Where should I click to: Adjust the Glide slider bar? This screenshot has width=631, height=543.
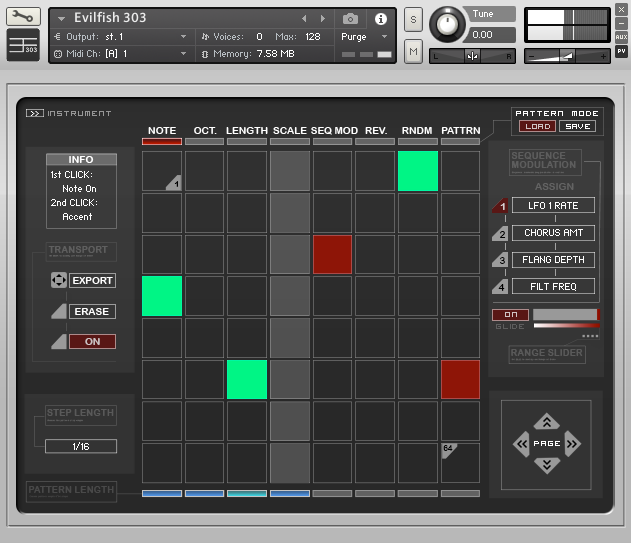[x=565, y=315]
